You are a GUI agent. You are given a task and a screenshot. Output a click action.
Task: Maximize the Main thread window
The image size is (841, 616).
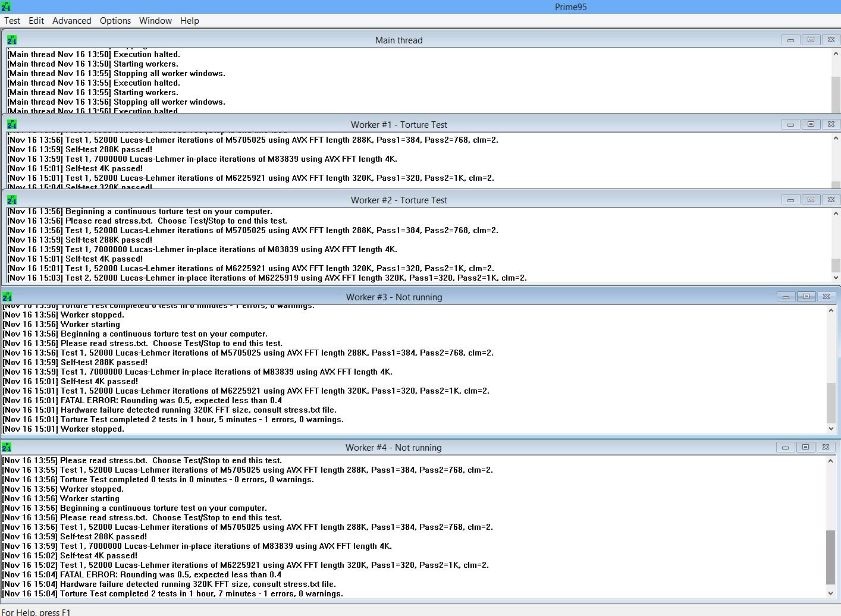coord(811,40)
